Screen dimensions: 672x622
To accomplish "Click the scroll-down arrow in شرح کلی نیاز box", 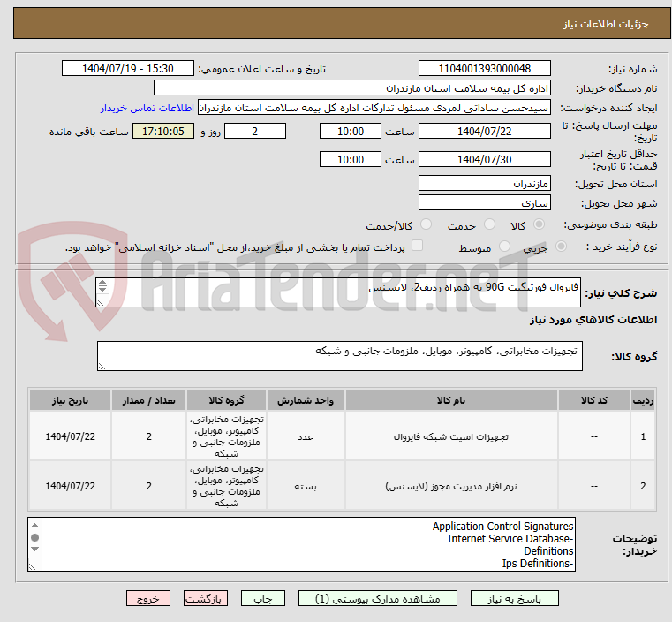I will pyautogui.click(x=102, y=290).
